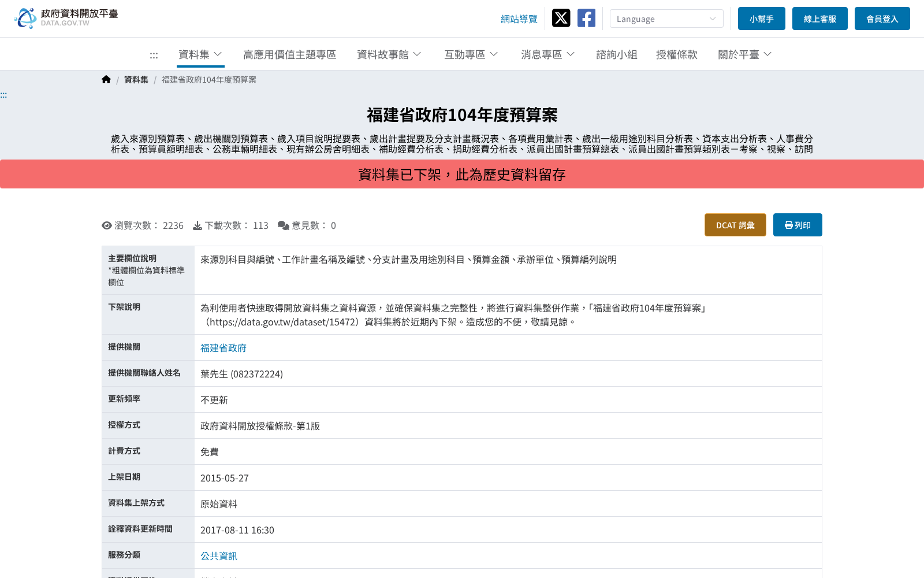Image resolution: width=924 pixels, height=578 pixels.
Task: Click the page title 福建省政府104年度預算案
Action: pos(462,115)
